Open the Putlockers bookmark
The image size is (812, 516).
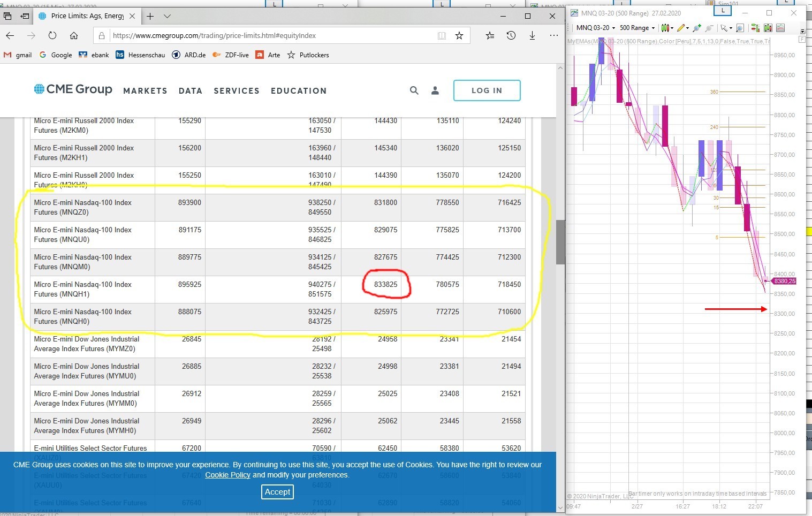coord(308,55)
